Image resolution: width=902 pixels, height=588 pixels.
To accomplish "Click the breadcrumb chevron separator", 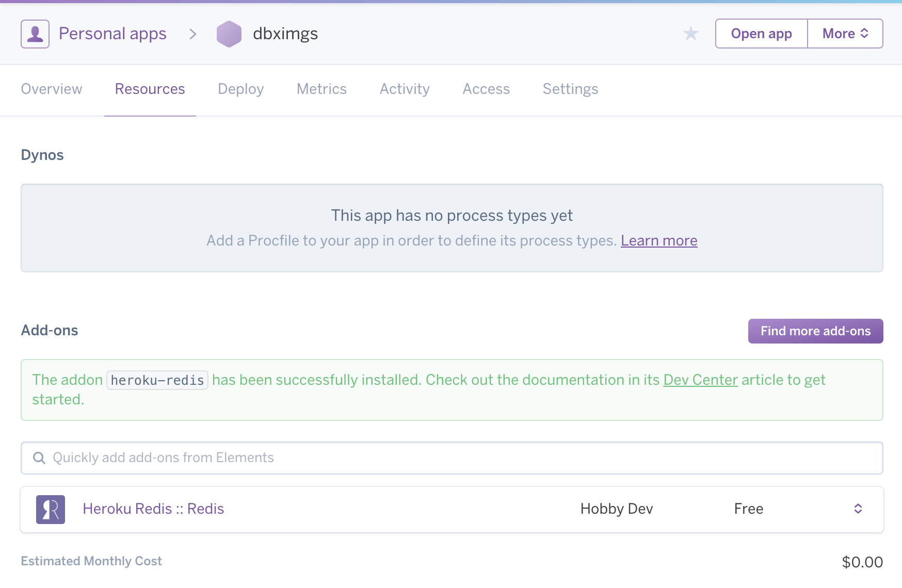I will point(193,34).
